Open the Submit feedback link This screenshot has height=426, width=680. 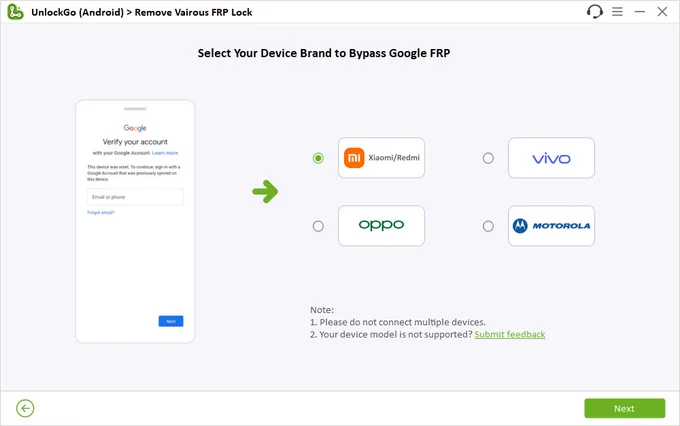click(x=510, y=334)
